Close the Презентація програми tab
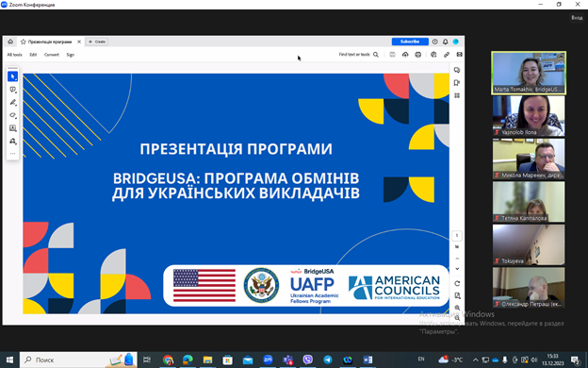 79,42
